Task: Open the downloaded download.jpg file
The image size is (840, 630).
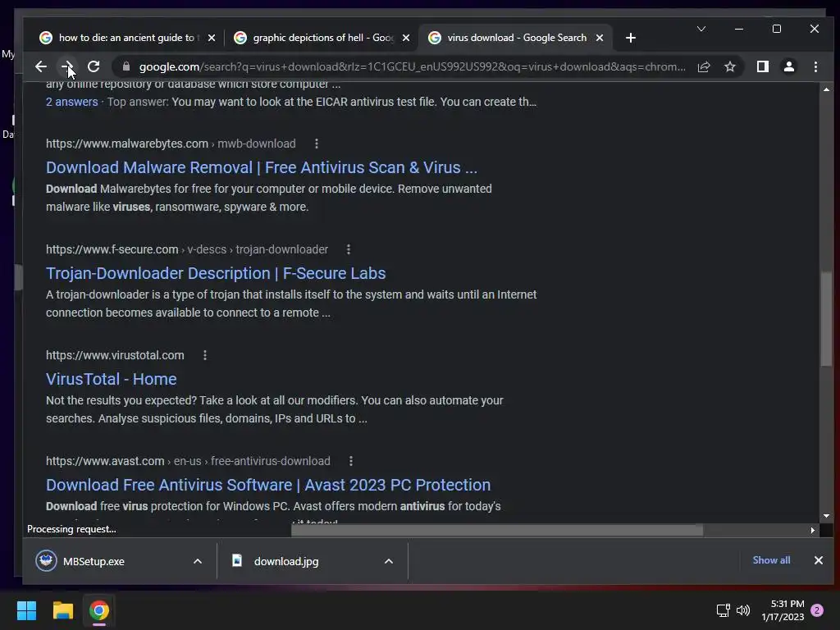Action: point(286,561)
